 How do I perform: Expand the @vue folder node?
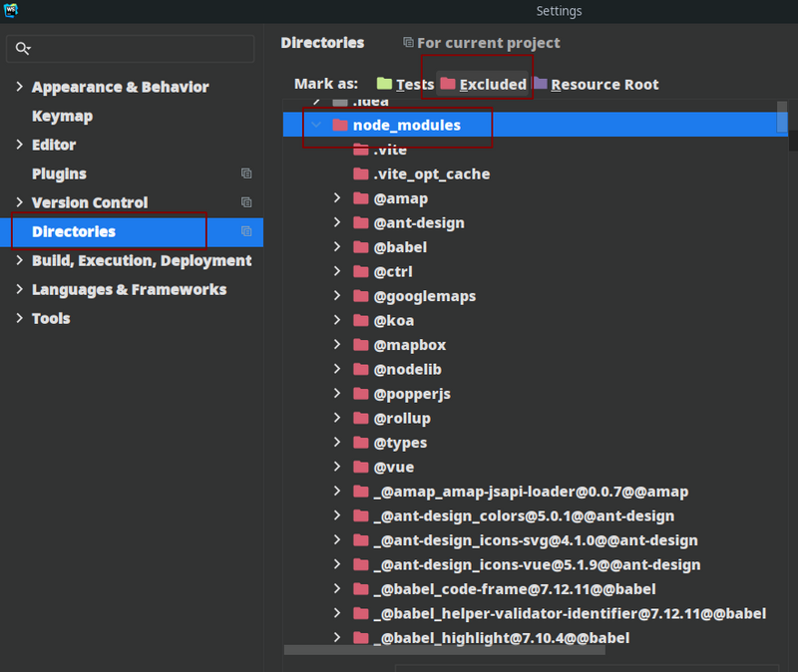[337, 467]
